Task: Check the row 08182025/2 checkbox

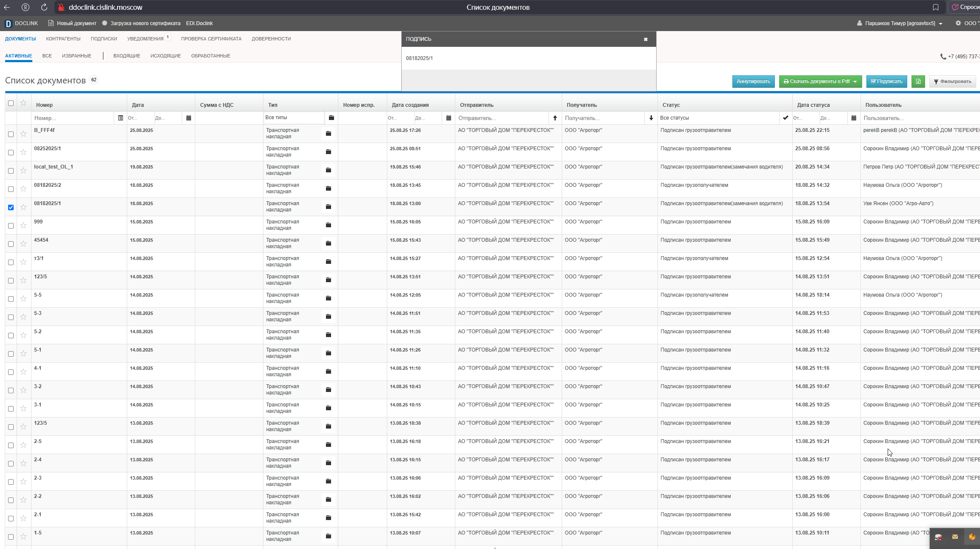Action: coord(11,189)
